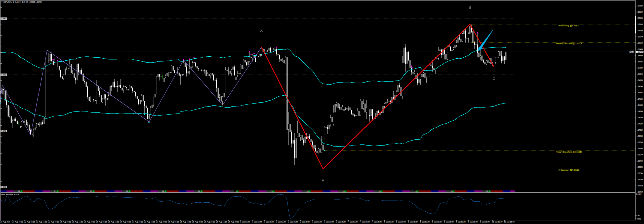This screenshot has height=224, width=644.
Task: Select the X pattern point label
Action: (x=261, y=30)
